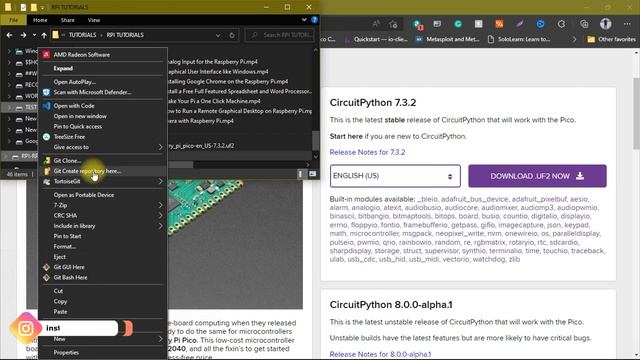Click Explorer back arrow
The height and width of the screenshot is (360, 640).
pyautogui.click(x=9, y=35)
